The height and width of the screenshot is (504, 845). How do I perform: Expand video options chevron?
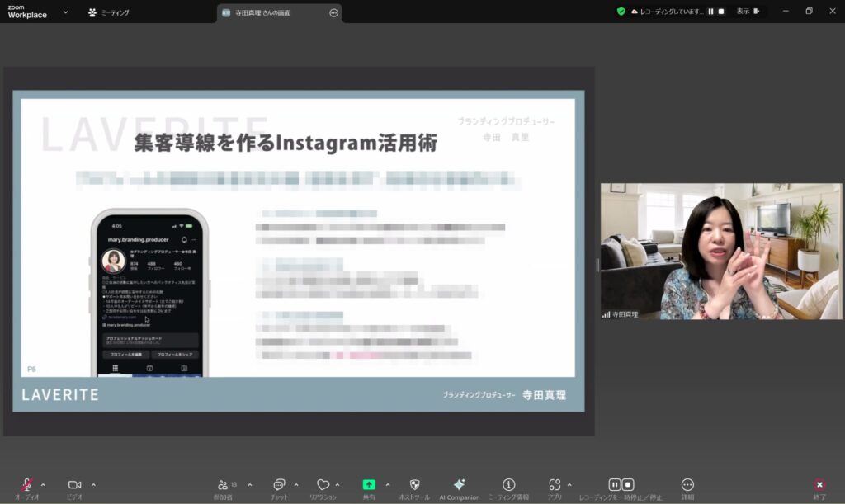pos(93,485)
